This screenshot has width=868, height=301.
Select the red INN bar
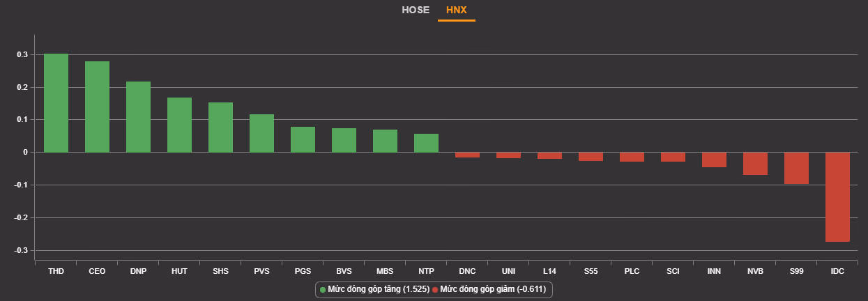point(714,160)
